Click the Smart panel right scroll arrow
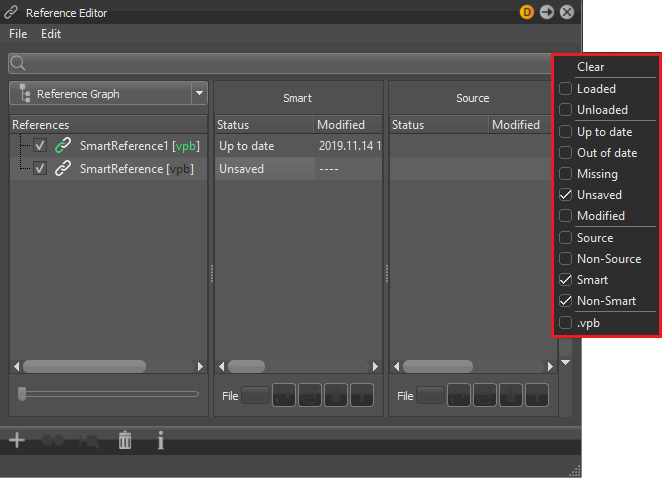Screen dimensions: 662x478 point(375,366)
